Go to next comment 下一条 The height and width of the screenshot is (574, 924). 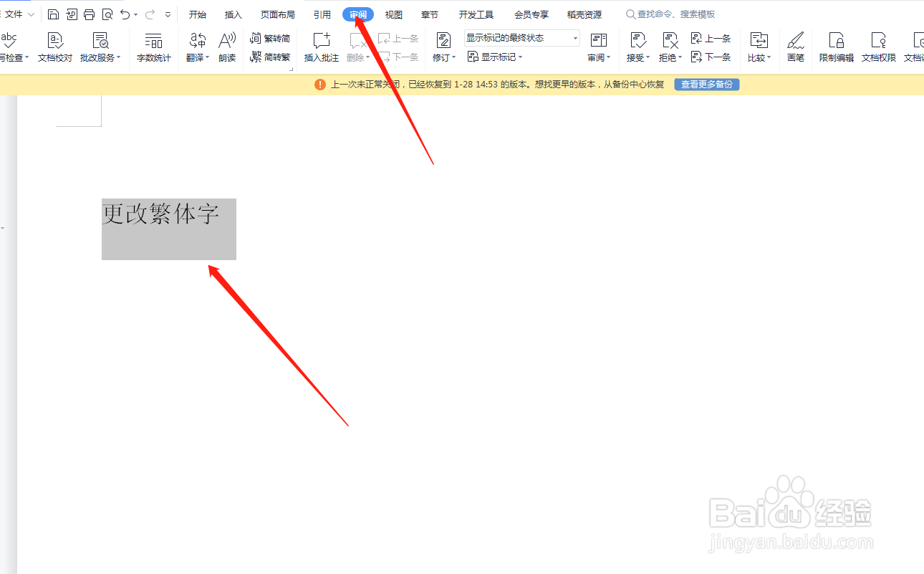398,57
